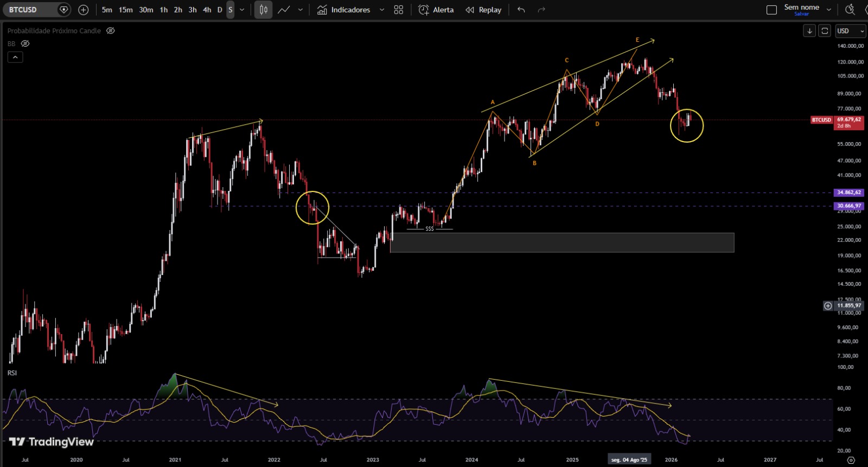Screen dimensions: 868x467
Task: Open chart settings gear on time axis
Action: 851,460
